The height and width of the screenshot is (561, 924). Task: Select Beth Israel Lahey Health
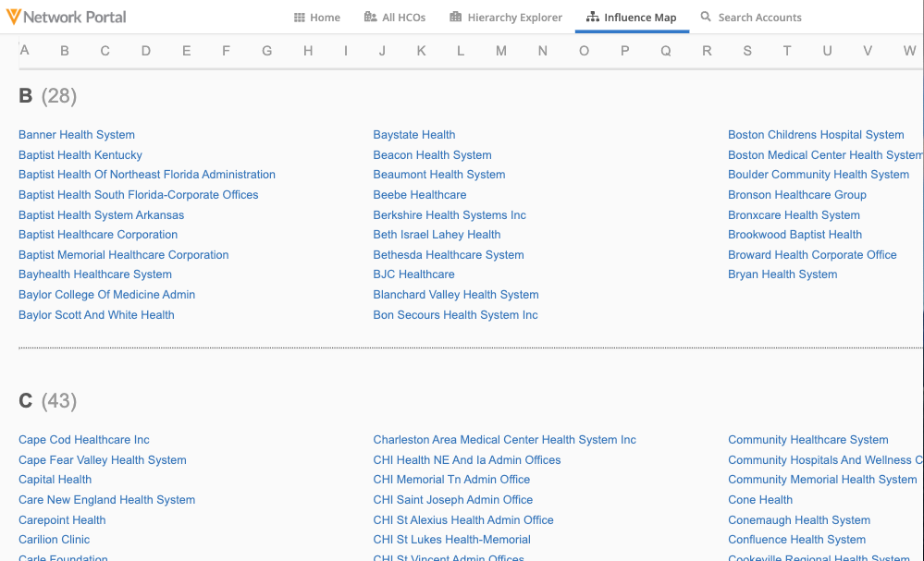[x=437, y=235]
